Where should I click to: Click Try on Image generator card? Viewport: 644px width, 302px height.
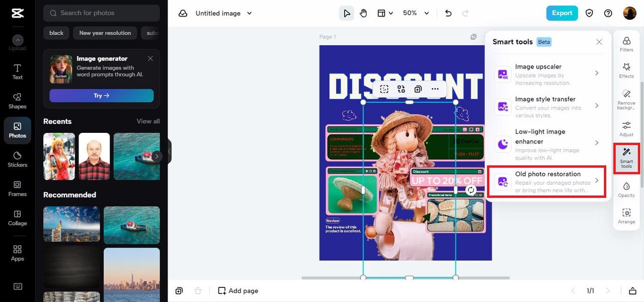102,96
